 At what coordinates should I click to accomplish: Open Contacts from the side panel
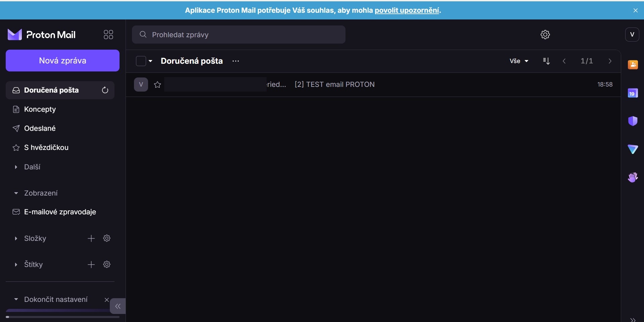click(x=633, y=64)
